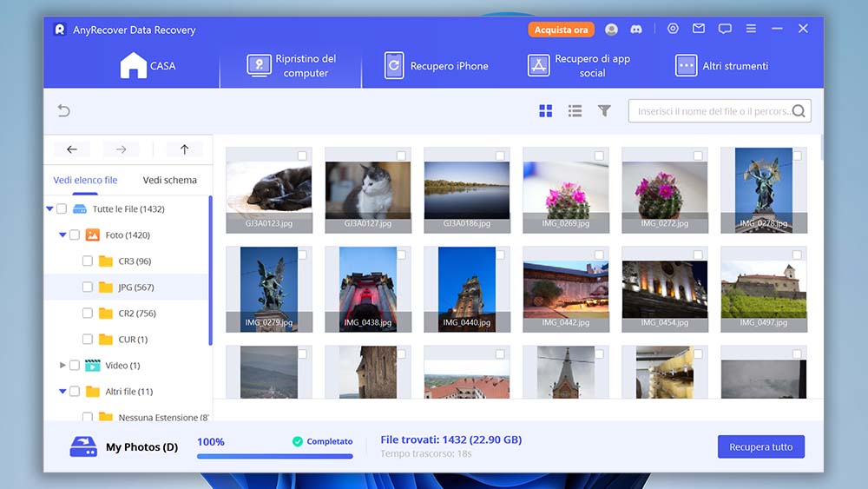This screenshot has height=489, width=868.
Task: Check the CUR (1) folder checkbox
Action: click(x=88, y=339)
